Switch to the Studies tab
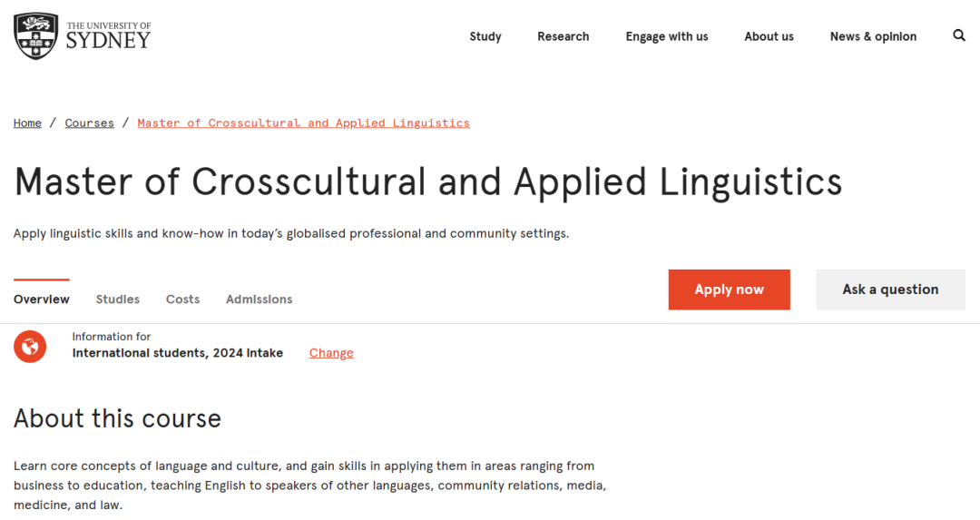 point(118,299)
